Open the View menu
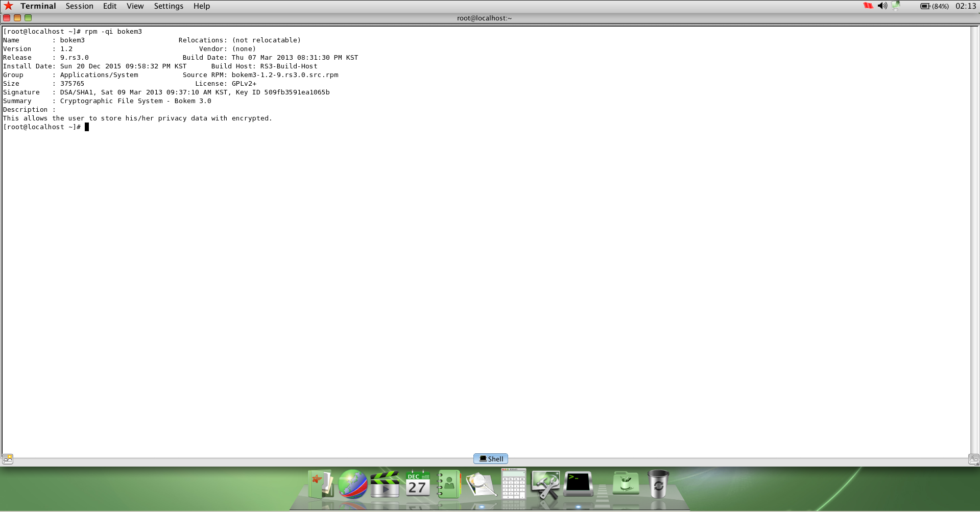Viewport: 980px width, 512px height. point(135,6)
